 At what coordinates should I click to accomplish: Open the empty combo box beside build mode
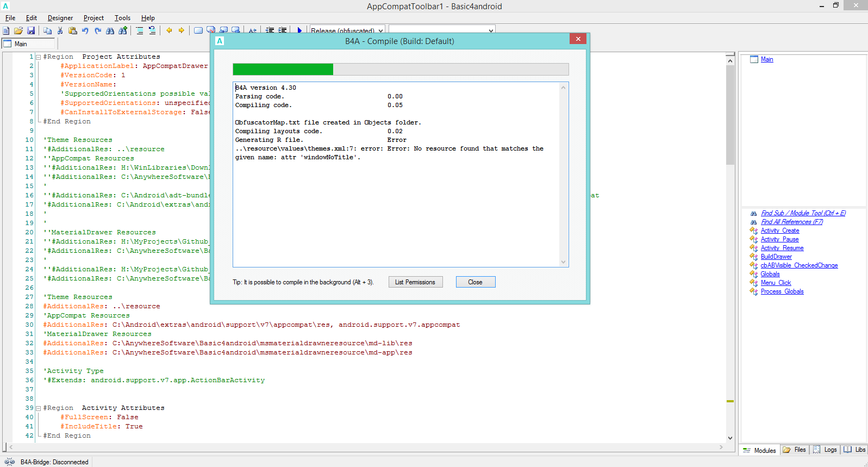442,30
